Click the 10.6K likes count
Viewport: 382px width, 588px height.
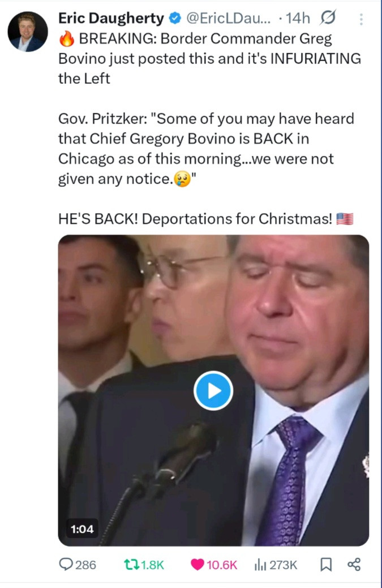(x=222, y=565)
